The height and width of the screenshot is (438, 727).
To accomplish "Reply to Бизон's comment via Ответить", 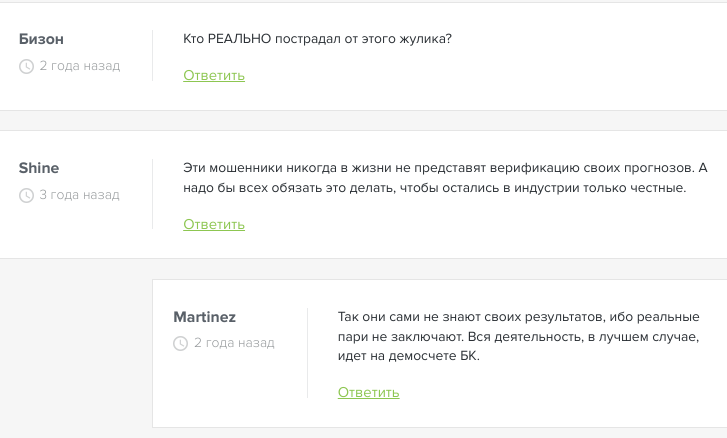I will (214, 75).
